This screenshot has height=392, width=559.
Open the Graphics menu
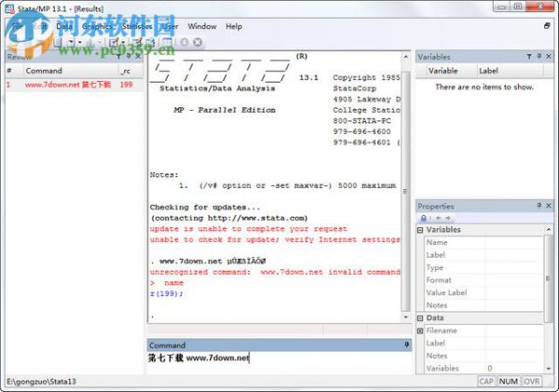tap(97, 26)
